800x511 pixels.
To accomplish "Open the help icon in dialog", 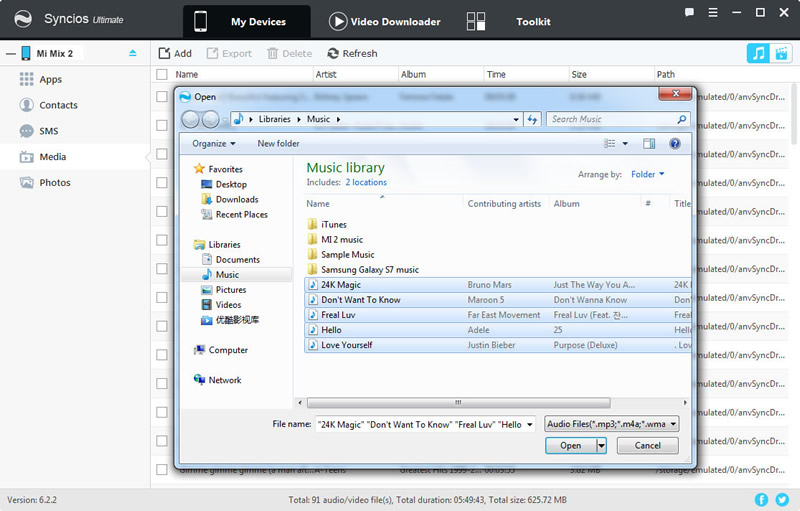I will pos(674,144).
